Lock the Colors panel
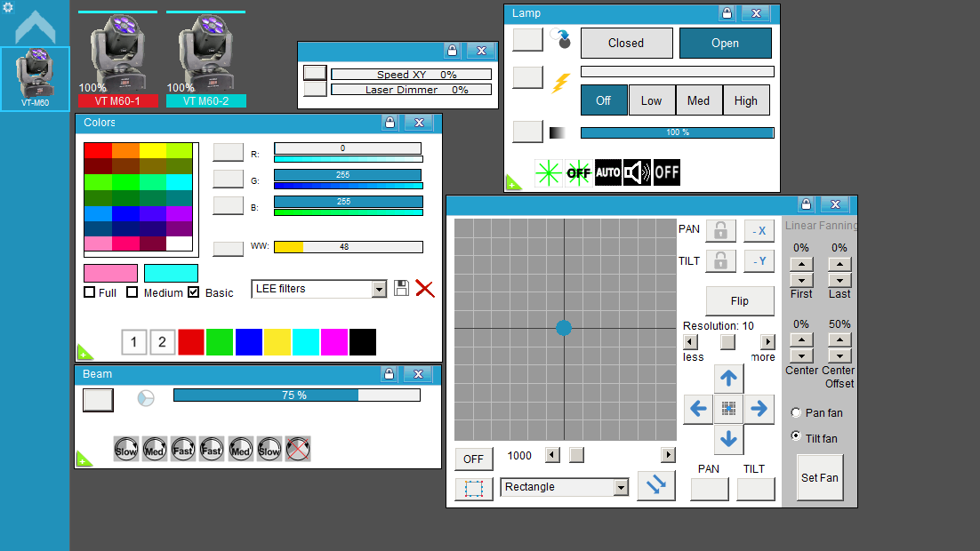 [x=390, y=123]
